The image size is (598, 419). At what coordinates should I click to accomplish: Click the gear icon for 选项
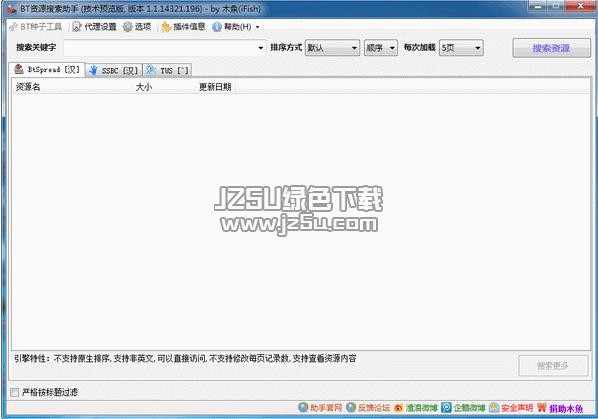coord(127,27)
